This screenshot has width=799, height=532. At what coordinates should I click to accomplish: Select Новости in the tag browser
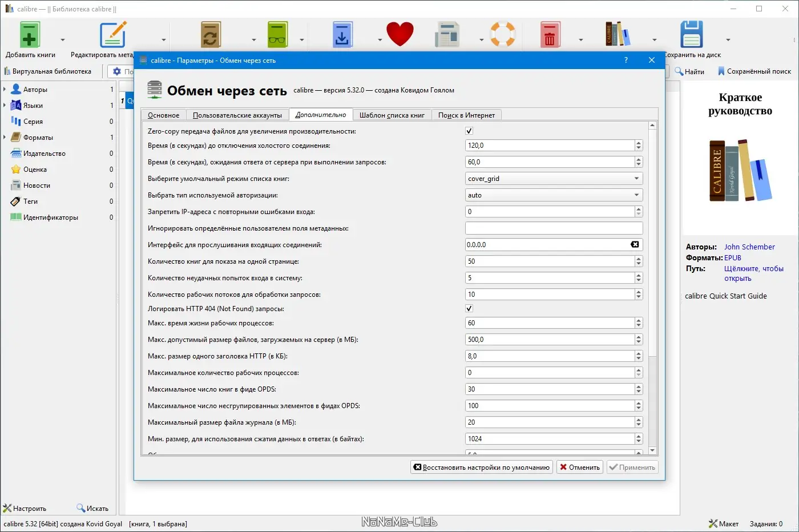[x=37, y=186]
